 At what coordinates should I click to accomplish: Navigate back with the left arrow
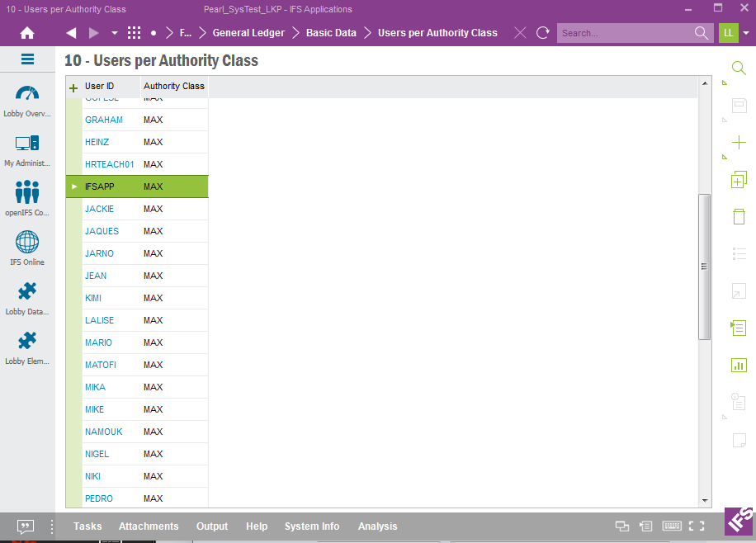71,33
